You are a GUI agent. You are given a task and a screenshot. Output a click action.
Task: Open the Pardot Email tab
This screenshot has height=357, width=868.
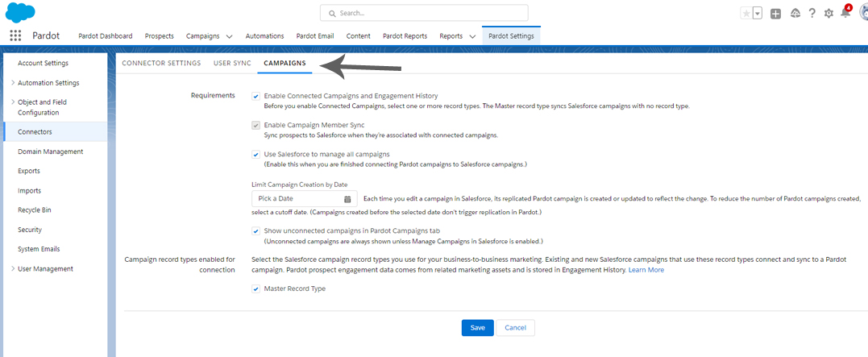pos(315,36)
